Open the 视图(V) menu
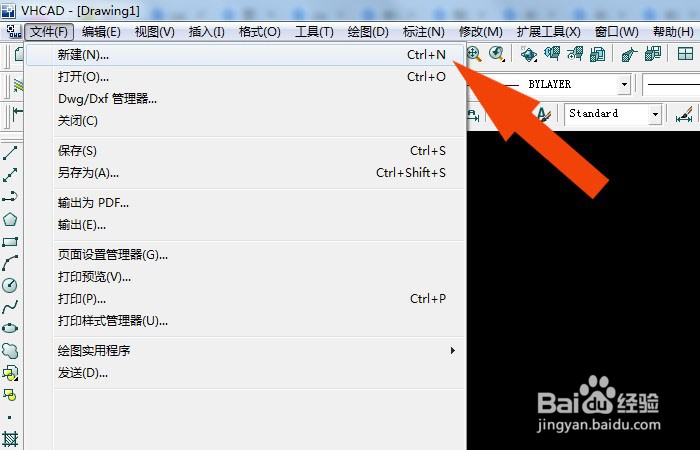Image resolution: width=700 pixels, height=450 pixels. 154,32
